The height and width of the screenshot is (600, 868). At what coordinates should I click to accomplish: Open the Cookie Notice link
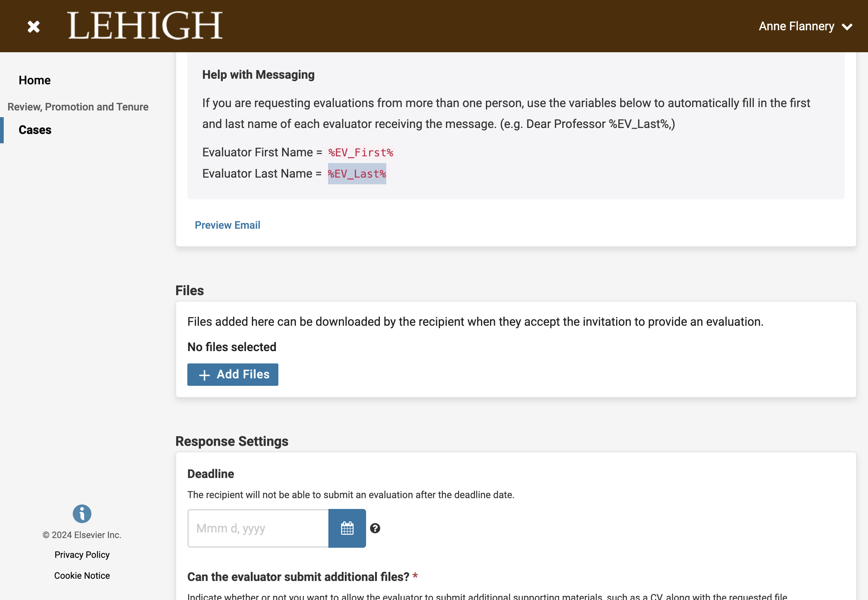(82, 576)
